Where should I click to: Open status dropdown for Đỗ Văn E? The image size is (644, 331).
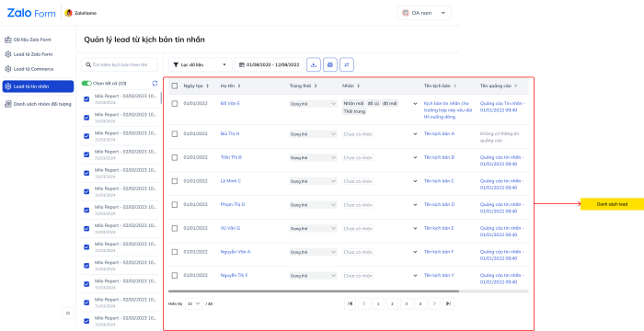point(314,104)
